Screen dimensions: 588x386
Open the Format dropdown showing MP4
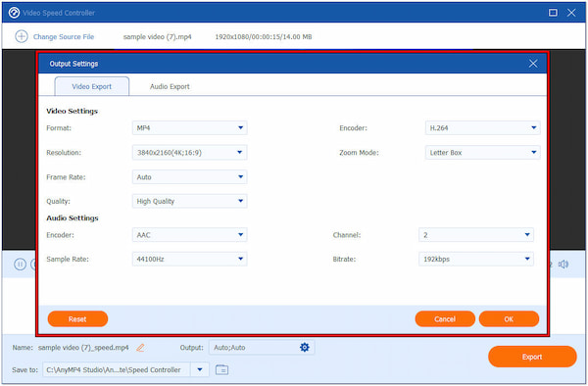point(190,128)
